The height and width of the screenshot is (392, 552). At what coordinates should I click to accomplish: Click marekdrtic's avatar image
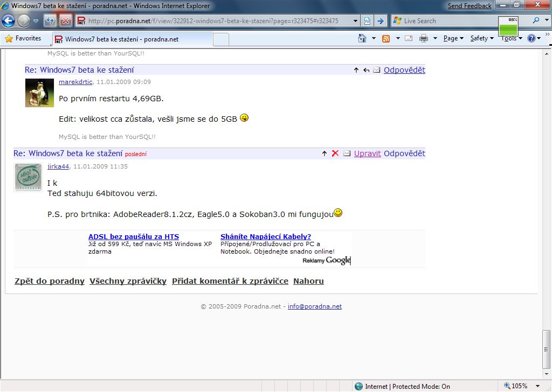[x=39, y=93]
